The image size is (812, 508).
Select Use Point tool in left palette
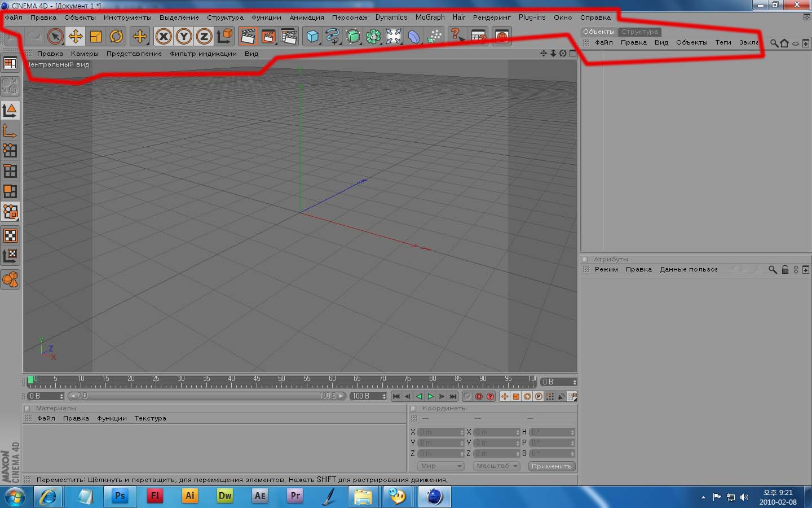click(10, 151)
